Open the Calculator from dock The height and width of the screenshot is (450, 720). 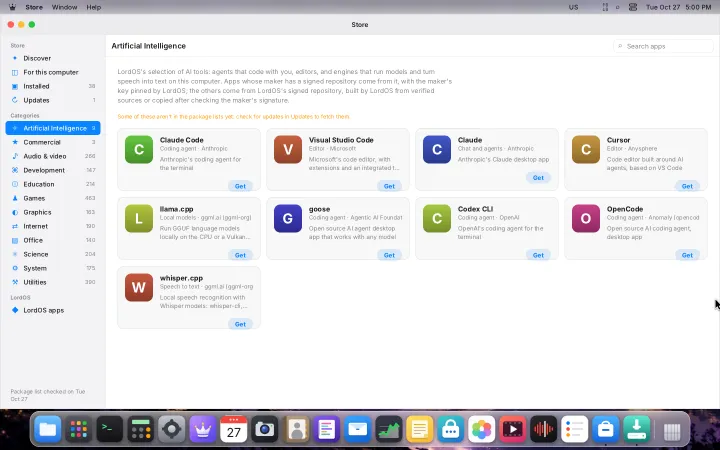[141, 430]
